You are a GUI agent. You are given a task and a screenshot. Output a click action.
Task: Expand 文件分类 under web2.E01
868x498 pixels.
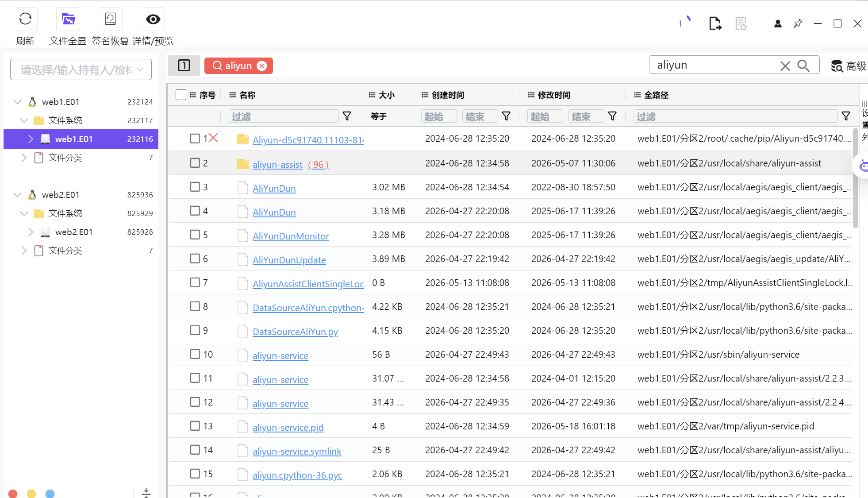24,251
